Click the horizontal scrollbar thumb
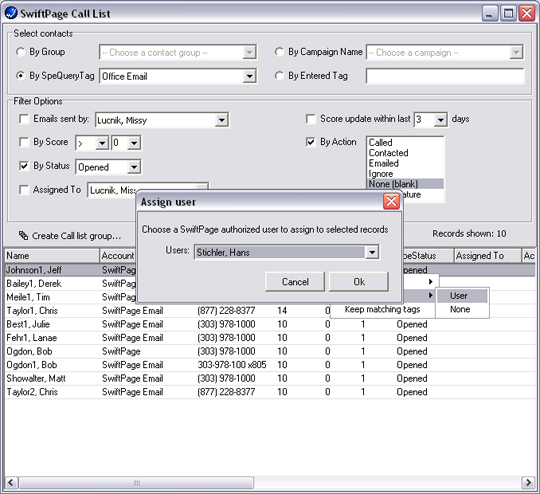Viewport: 540px width, 494px height. 136,483
